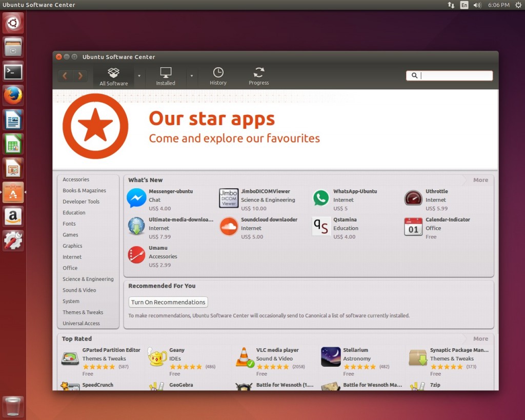Click inside the search field
The image size is (525, 420).
tap(451, 75)
